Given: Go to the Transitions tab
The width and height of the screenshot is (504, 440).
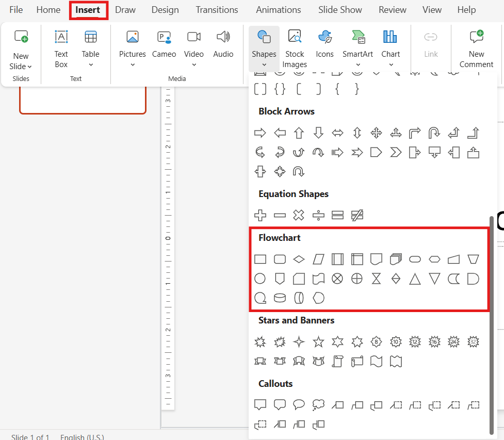Looking at the screenshot, I should pos(217,10).
